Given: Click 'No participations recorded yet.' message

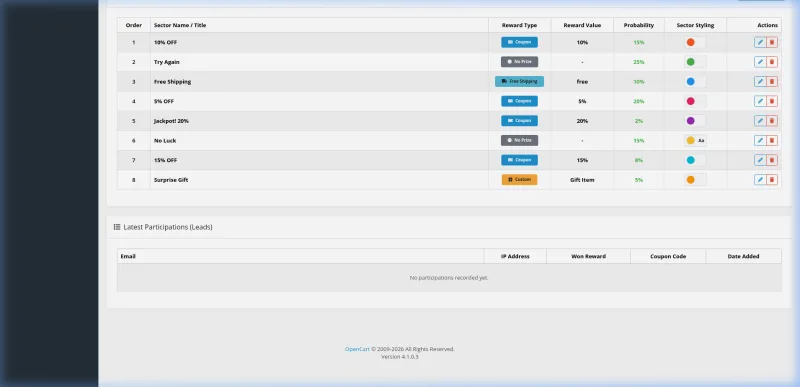Looking at the screenshot, I should pos(449,278).
